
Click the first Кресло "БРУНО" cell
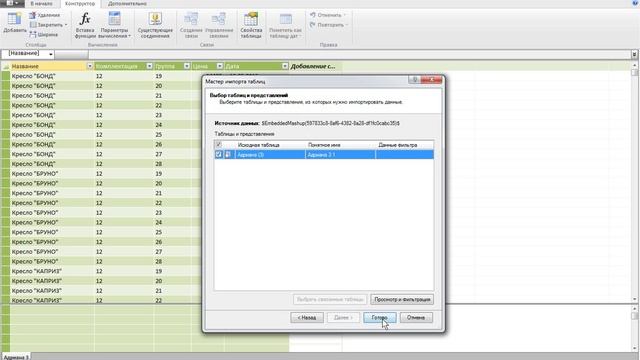51,173
